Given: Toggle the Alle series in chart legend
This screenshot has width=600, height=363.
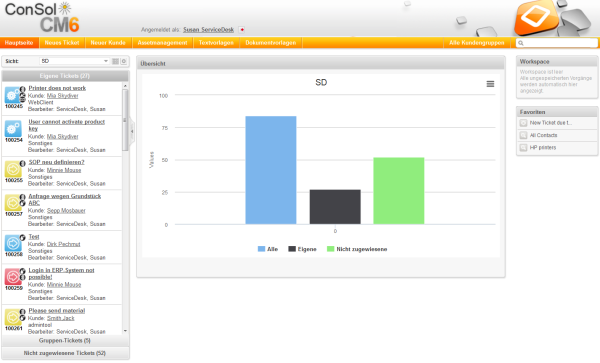Looking at the screenshot, I should coord(268,249).
